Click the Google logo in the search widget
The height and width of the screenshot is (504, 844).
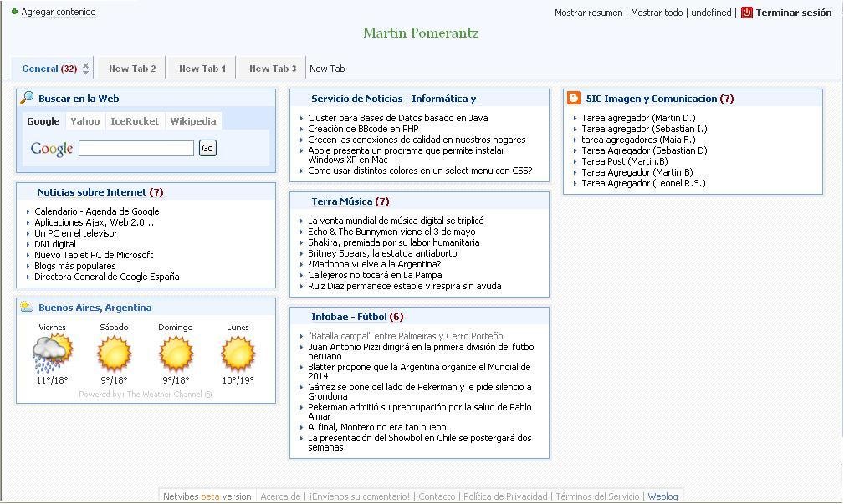coord(52,149)
